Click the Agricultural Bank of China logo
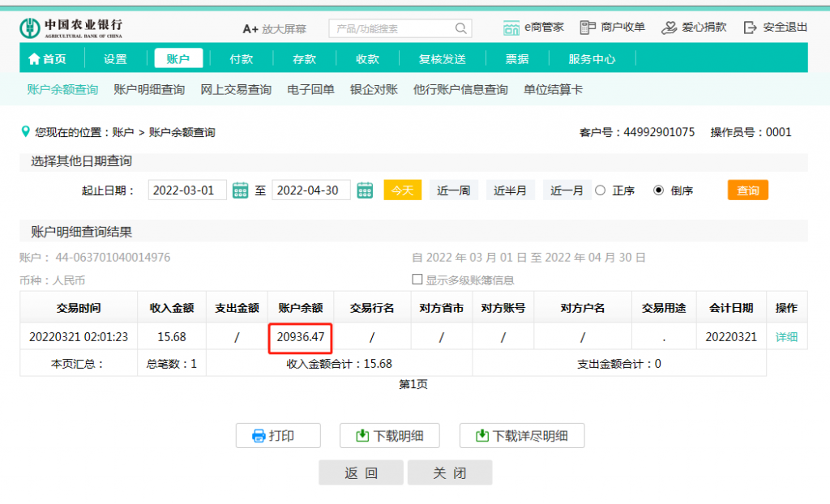 tap(71, 28)
